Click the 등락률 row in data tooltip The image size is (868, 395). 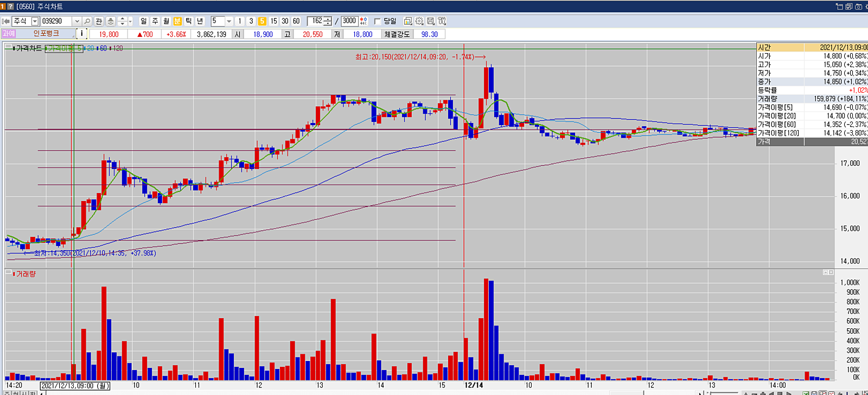812,90
